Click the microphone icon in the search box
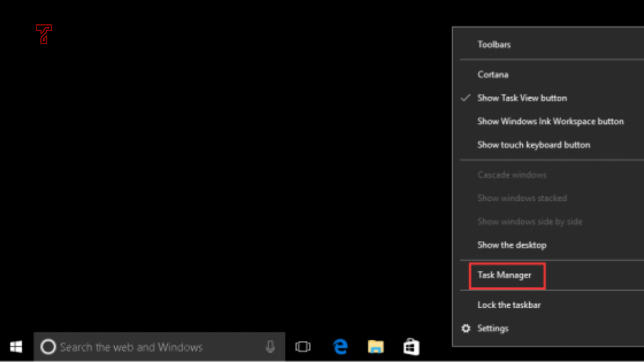The image size is (644, 362). [x=270, y=346]
